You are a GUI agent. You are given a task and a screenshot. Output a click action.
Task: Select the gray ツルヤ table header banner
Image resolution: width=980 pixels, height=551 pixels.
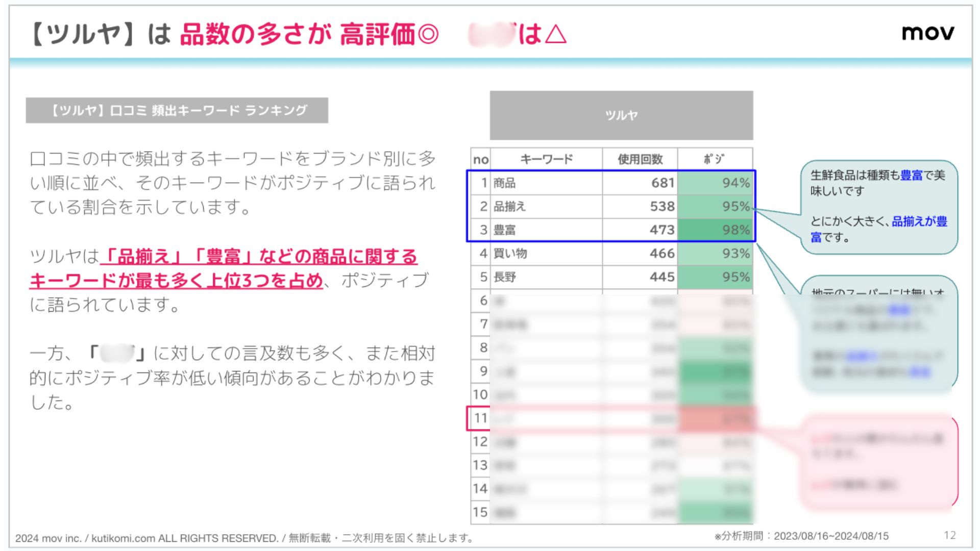(621, 115)
